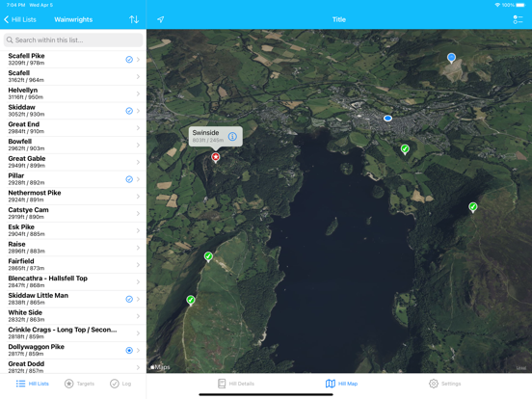532x399 pixels.
Task: Select Great Dodd in the list
Action: tap(73, 367)
